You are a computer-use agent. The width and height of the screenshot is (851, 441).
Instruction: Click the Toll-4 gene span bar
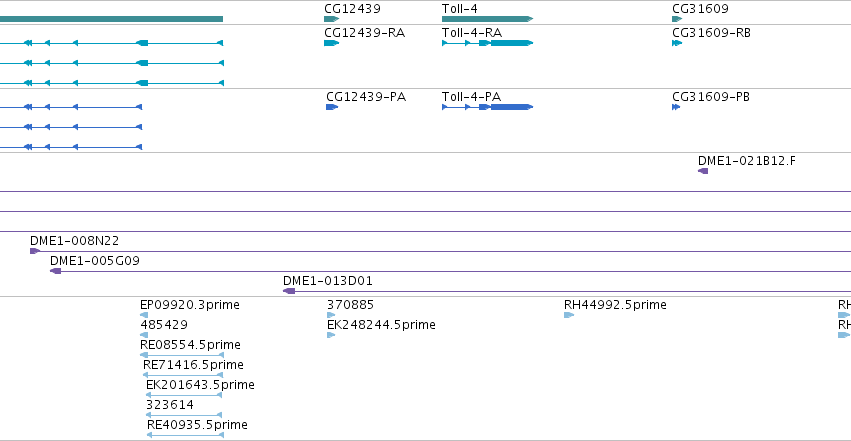(x=487, y=19)
